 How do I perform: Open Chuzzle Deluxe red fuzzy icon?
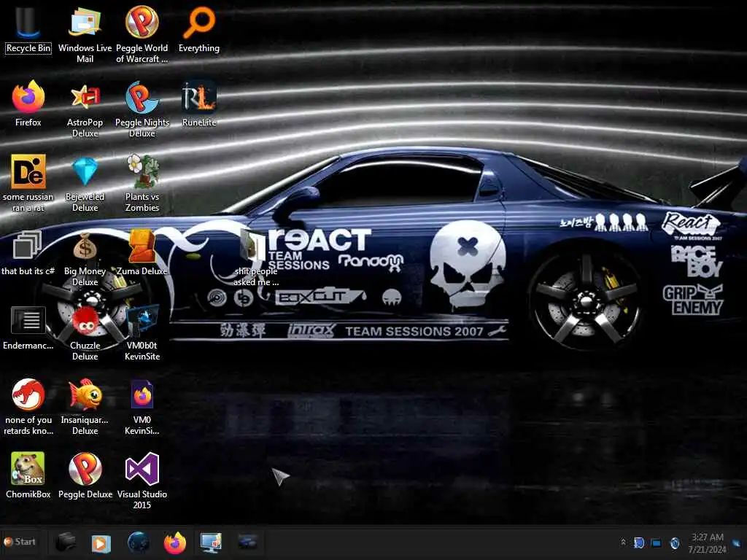85,332
